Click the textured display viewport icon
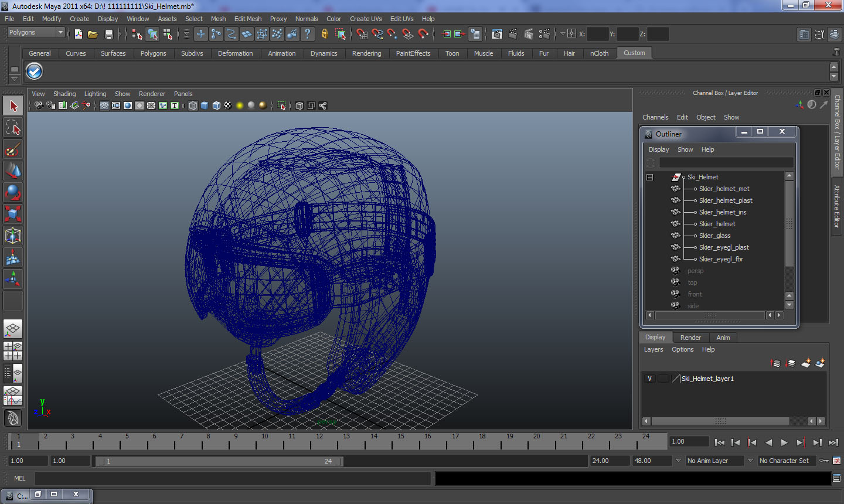844x504 pixels. (228, 105)
